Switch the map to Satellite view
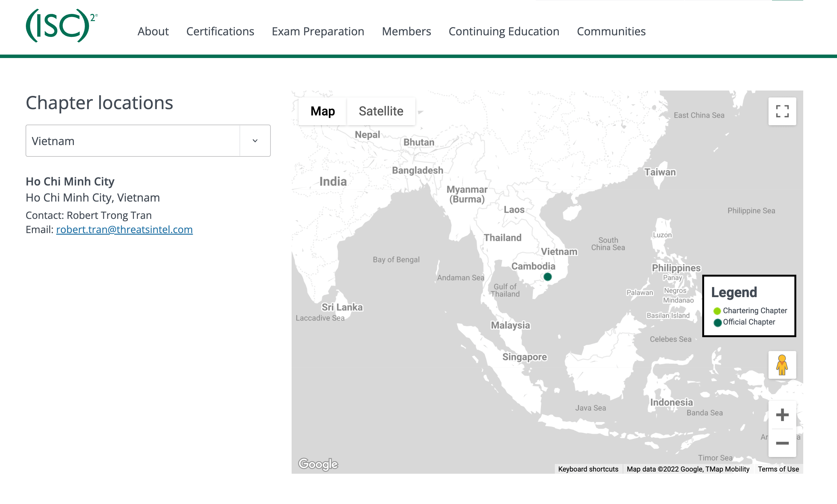This screenshot has height=504, width=837. pyautogui.click(x=380, y=111)
